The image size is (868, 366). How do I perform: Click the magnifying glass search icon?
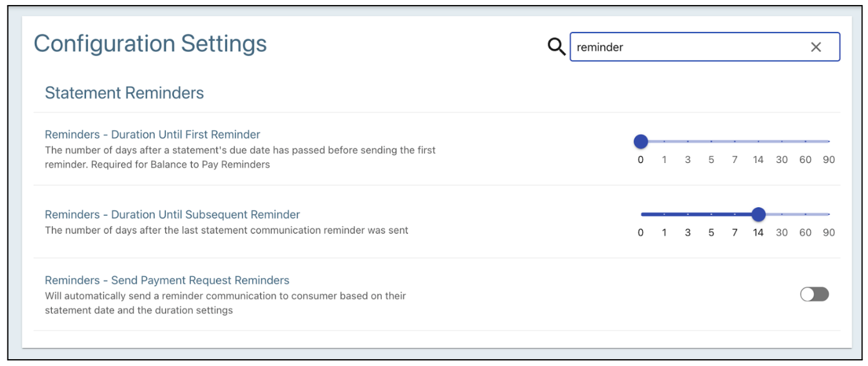coord(556,47)
